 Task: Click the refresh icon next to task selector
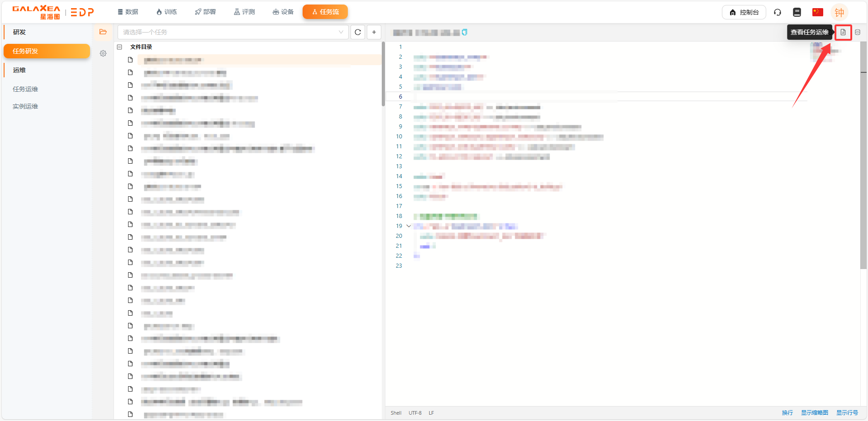pyautogui.click(x=358, y=32)
